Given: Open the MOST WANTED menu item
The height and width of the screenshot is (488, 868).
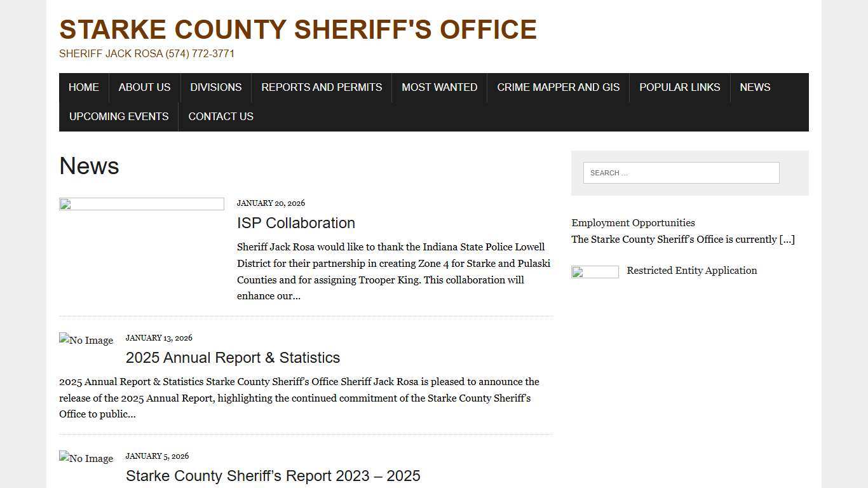Looking at the screenshot, I should click(439, 87).
